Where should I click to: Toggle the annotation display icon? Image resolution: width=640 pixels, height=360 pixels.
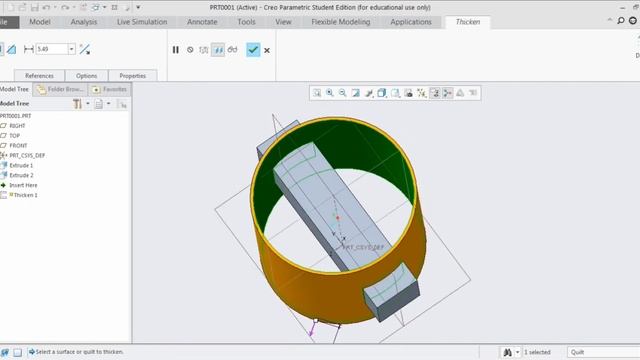[x=435, y=93]
